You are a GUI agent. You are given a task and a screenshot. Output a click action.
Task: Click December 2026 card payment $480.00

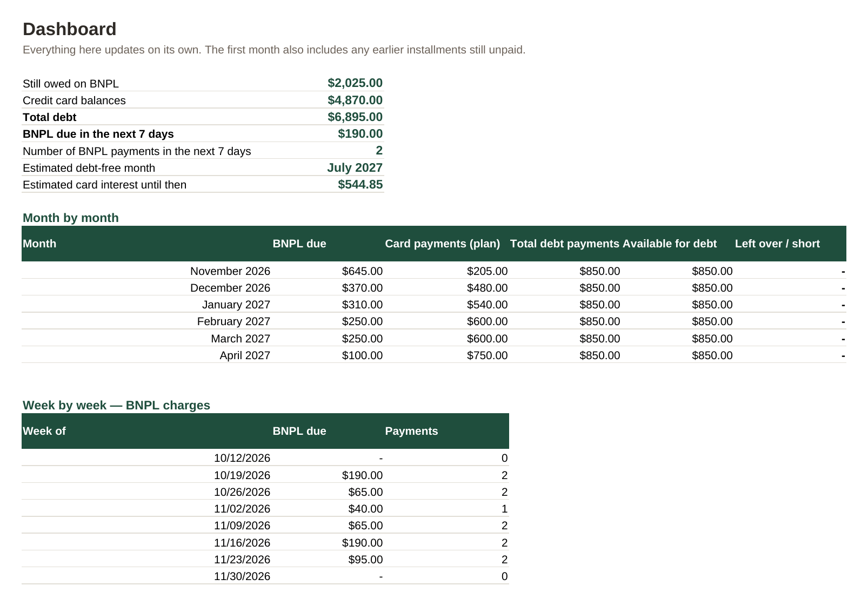click(487, 288)
